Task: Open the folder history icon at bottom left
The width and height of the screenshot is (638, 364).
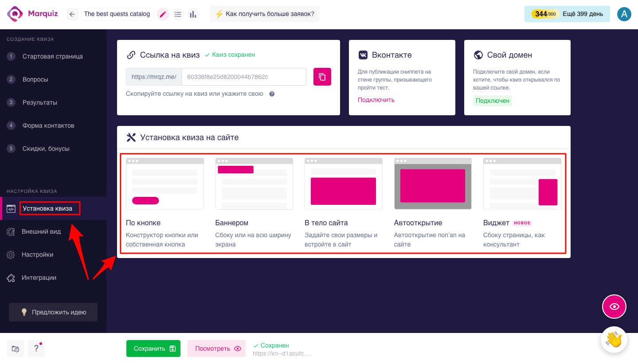Action: coord(16,348)
